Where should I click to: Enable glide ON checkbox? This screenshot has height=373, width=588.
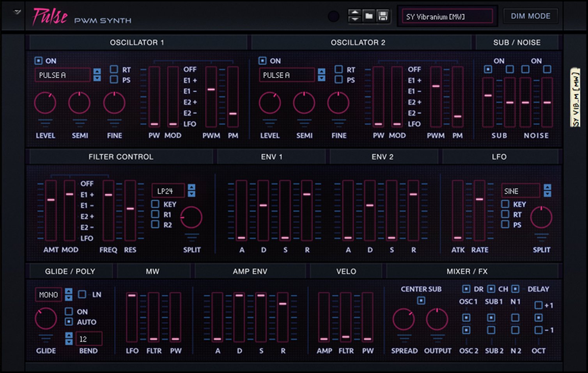pos(69,311)
